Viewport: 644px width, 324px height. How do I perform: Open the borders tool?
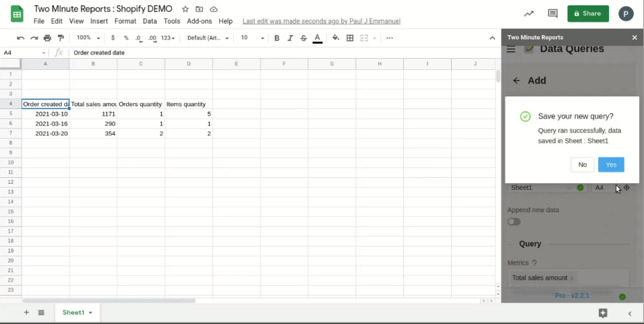pos(350,38)
